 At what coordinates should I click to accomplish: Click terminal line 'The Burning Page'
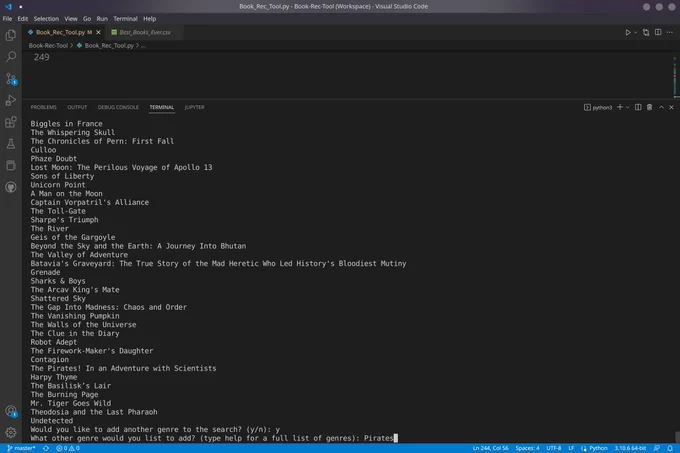[64, 394]
